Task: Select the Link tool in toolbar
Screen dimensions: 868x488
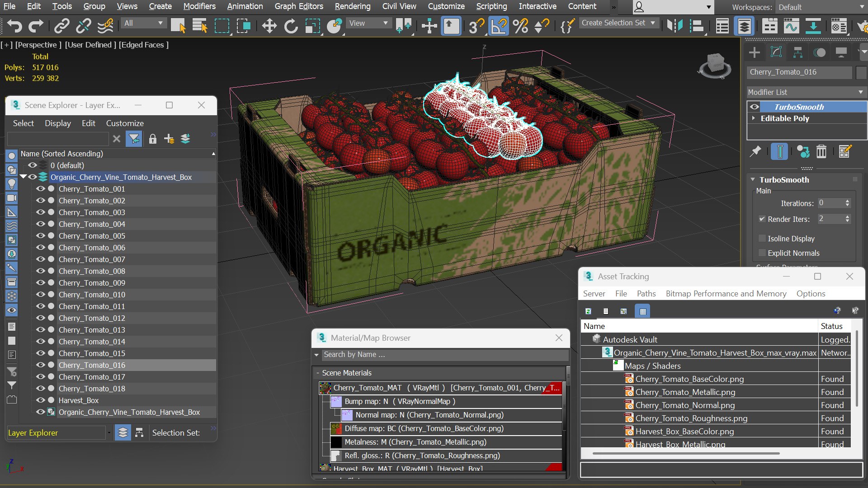Action: 61,26
